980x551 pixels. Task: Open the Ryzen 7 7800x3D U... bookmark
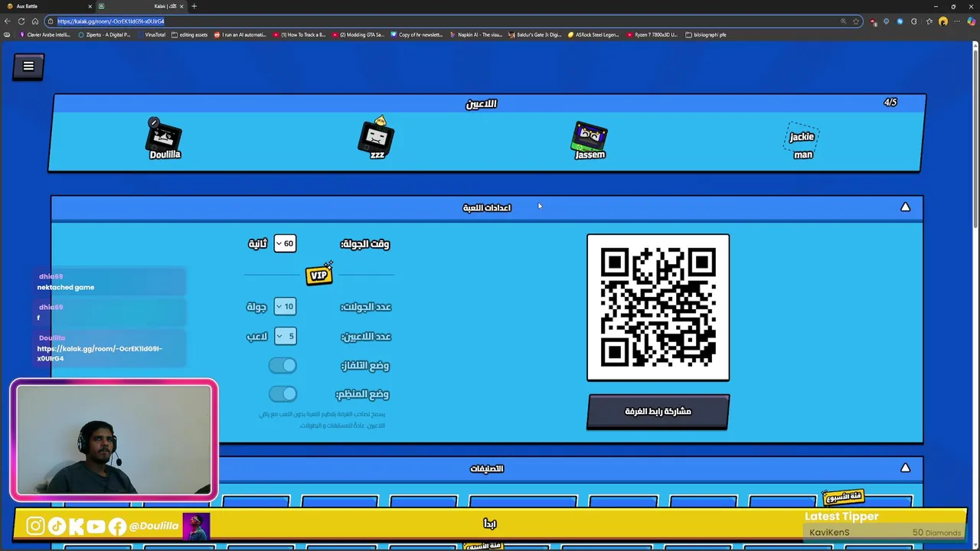click(652, 34)
